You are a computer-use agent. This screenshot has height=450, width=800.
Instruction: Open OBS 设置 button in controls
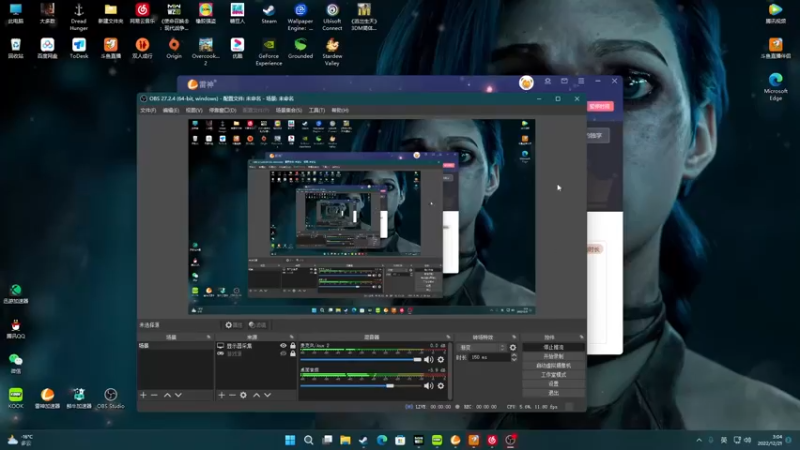[554, 384]
